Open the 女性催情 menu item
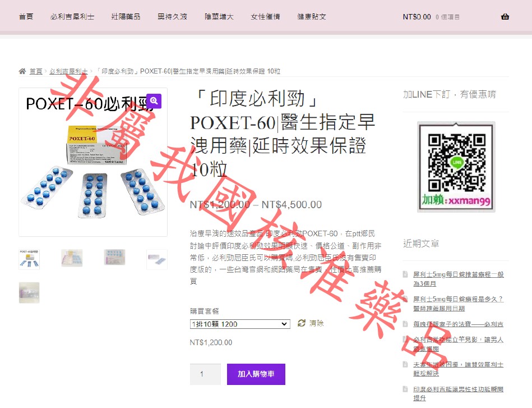 (266, 17)
